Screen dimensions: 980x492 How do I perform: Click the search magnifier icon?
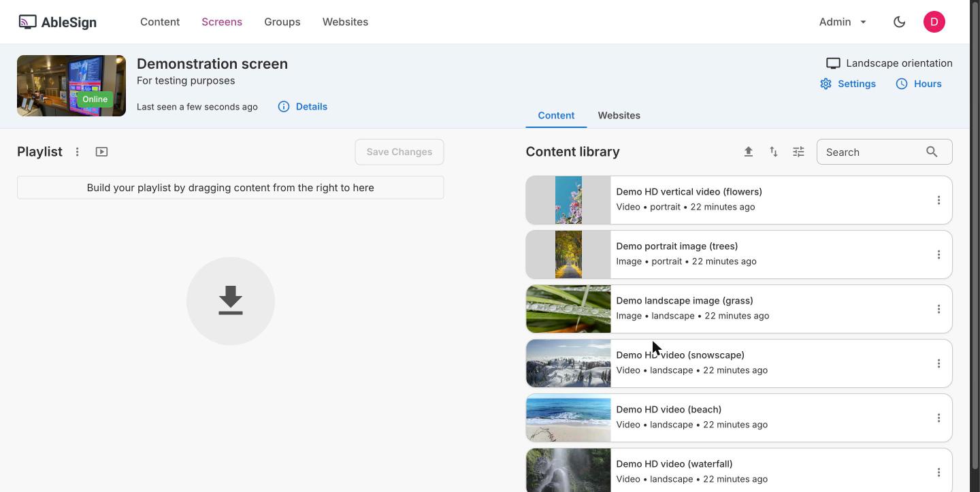click(x=932, y=152)
